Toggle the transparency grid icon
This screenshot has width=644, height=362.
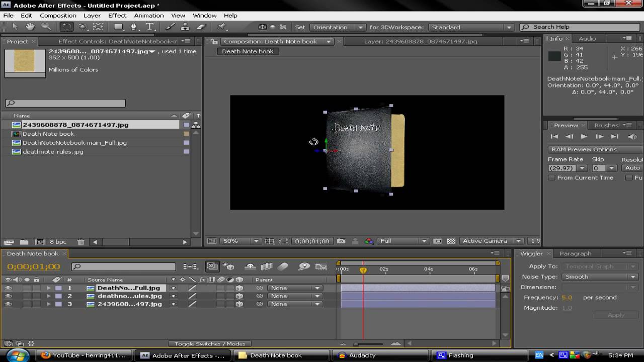click(x=451, y=241)
